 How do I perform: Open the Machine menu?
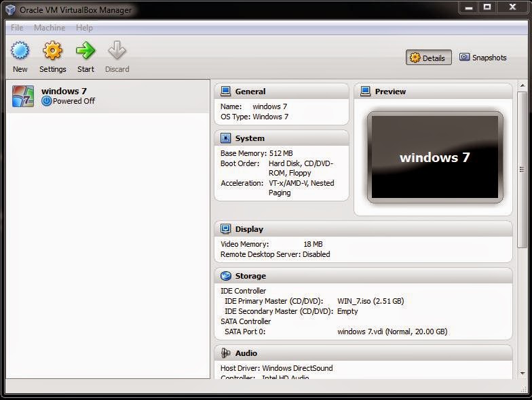pos(50,27)
